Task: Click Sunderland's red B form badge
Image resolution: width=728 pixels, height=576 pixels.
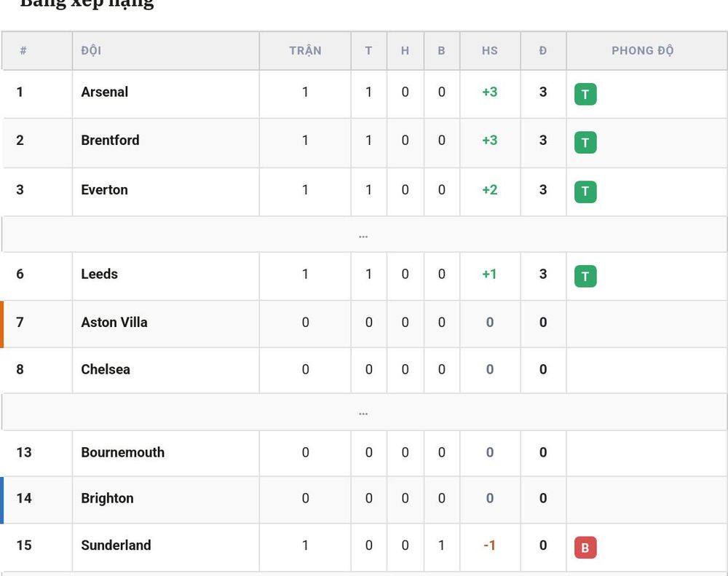Action: [585, 548]
